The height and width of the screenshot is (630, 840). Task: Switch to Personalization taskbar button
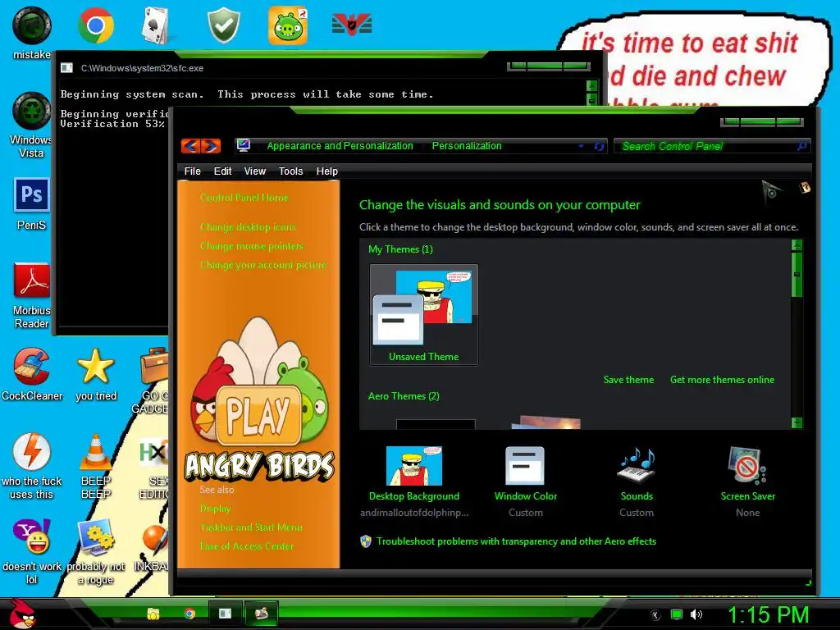click(262, 614)
